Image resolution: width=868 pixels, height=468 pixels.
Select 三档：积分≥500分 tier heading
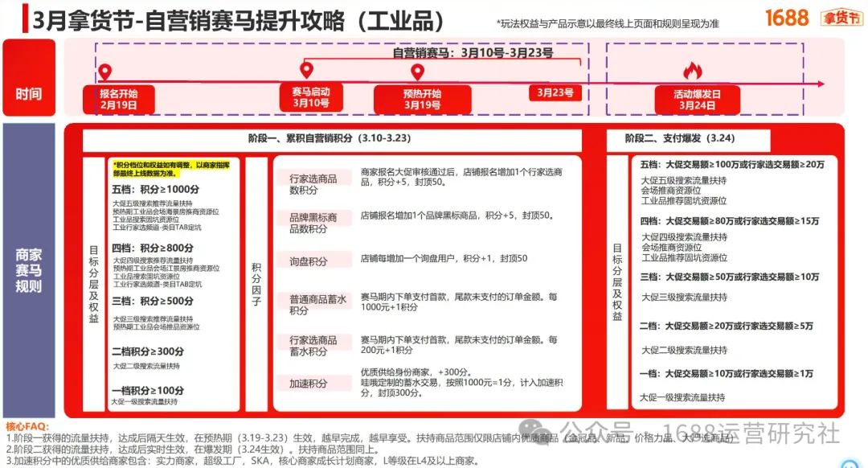click(x=153, y=302)
